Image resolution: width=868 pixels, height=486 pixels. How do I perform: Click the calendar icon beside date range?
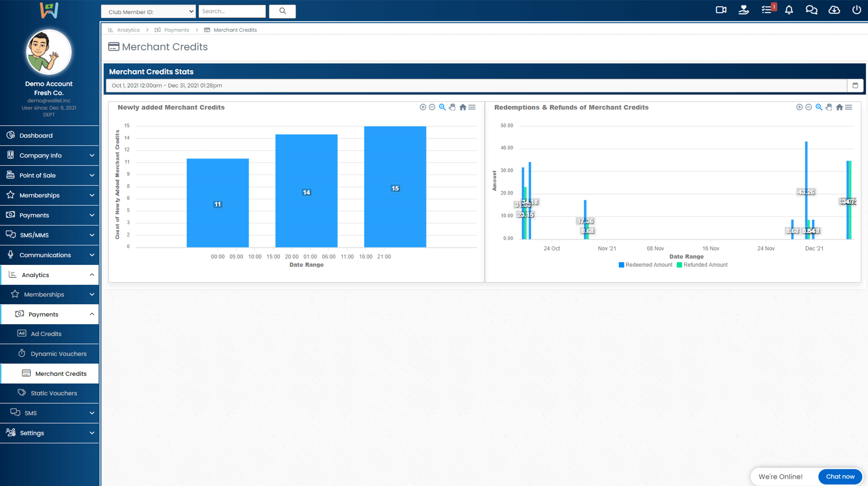(855, 85)
